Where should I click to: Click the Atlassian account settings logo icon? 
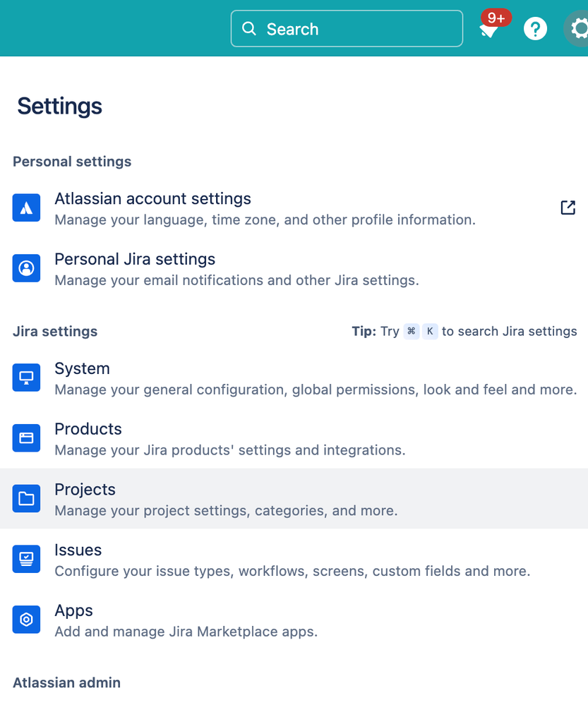tap(26, 207)
